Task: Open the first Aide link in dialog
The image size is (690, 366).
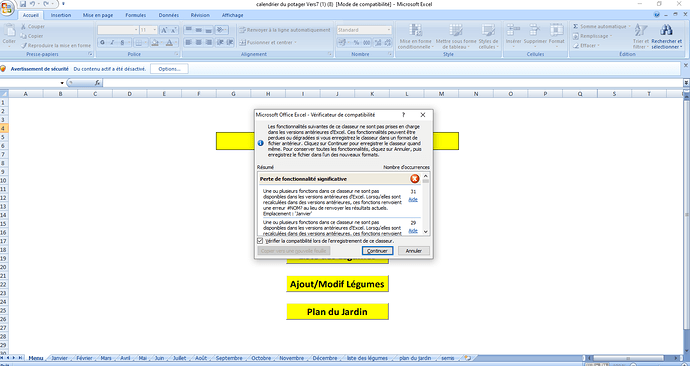Action: [413, 199]
